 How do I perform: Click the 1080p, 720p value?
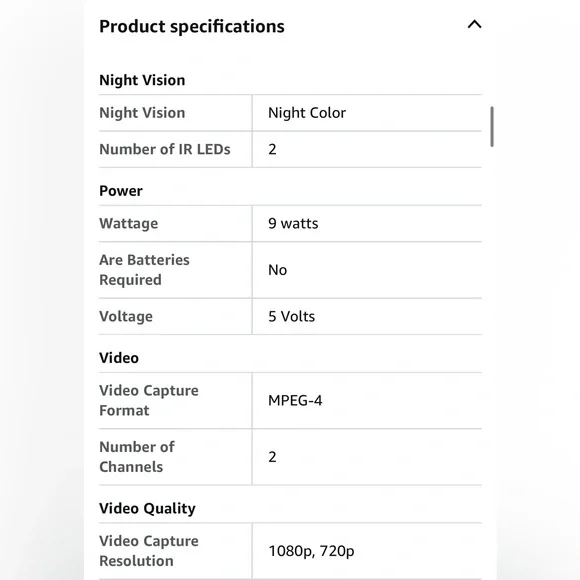point(311,551)
